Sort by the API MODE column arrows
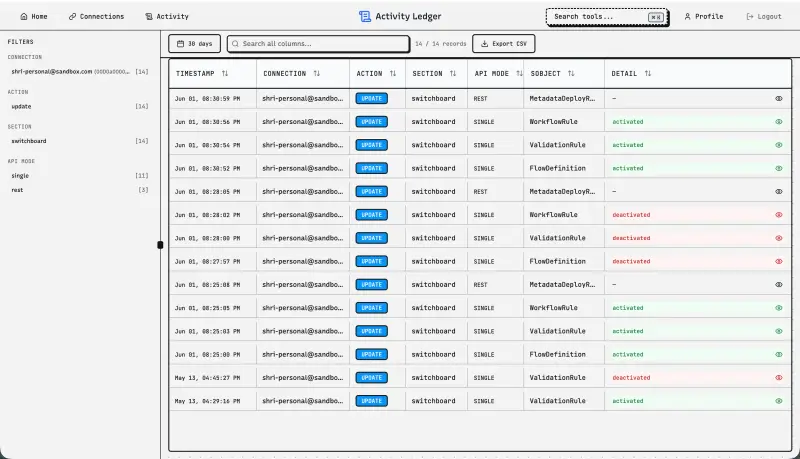The height and width of the screenshot is (459, 800). tap(519, 73)
